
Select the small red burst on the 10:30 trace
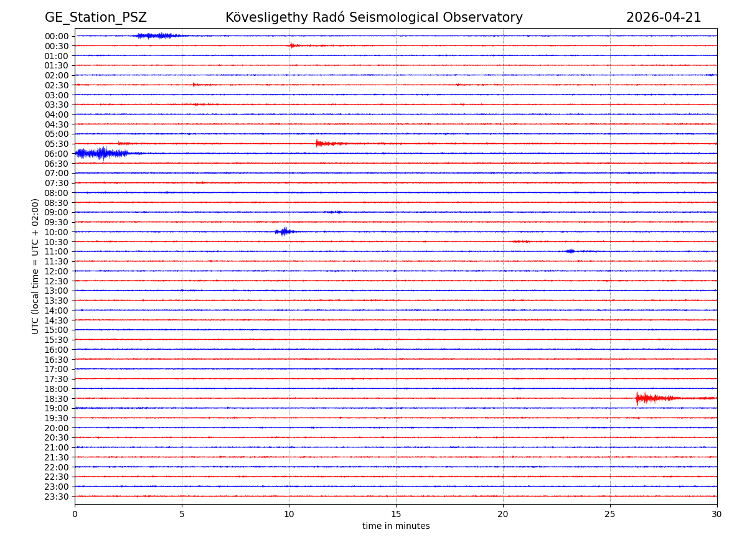pyautogui.click(x=520, y=241)
